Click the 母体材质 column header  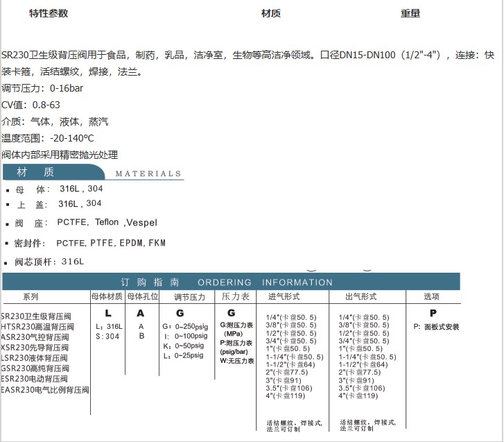point(107,296)
